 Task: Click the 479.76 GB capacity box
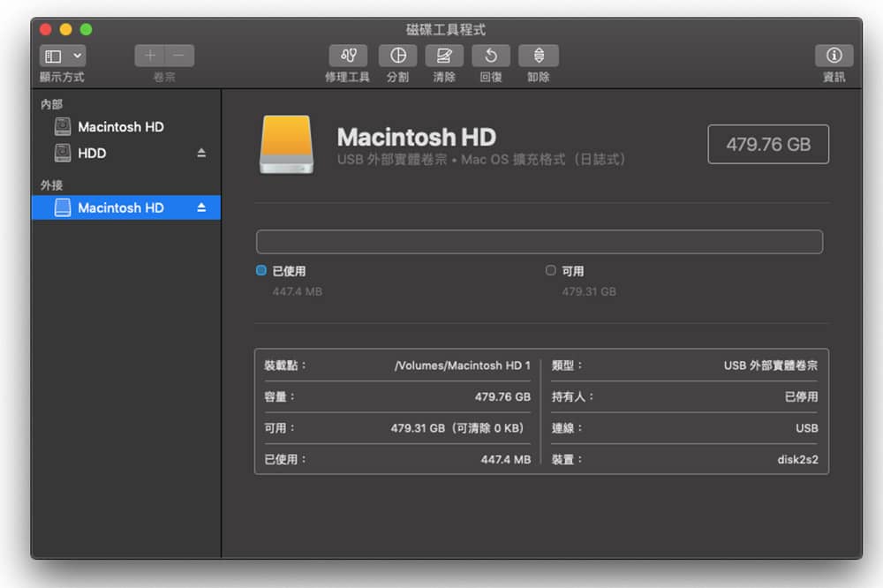coord(768,144)
